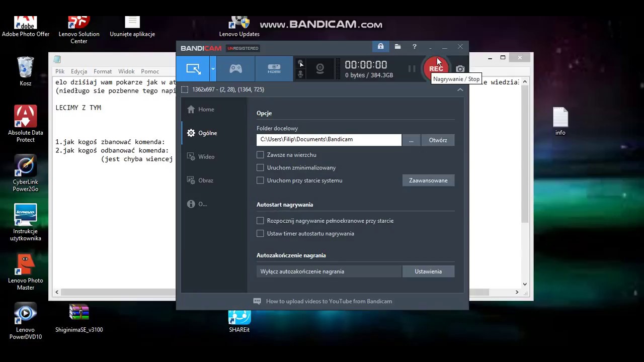This screenshot has width=644, height=362.
Task: Select Absolute Data Protect desktop icon
Action: (26, 124)
